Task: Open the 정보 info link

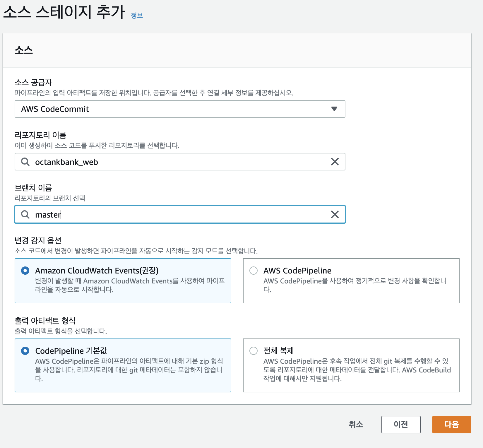Action: pos(137,15)
